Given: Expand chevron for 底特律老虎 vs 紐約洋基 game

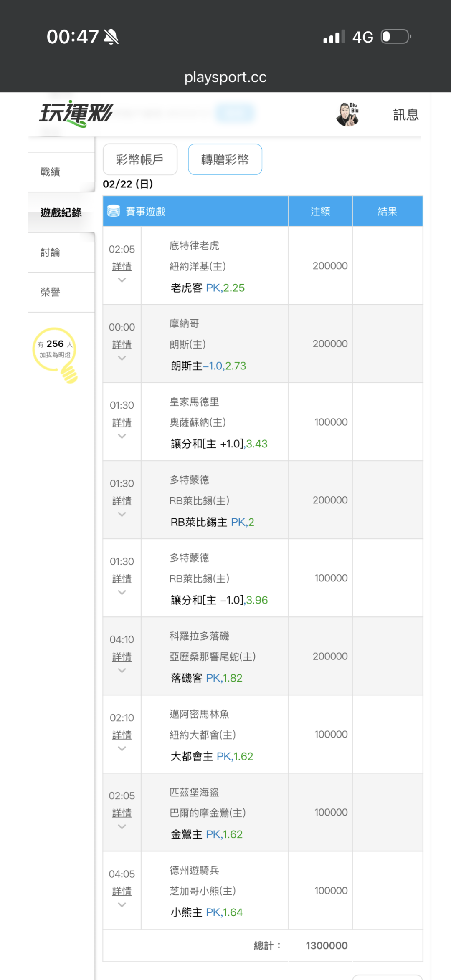Looking at the screenshot, I should pyautogui.click(x=122, y=280).
